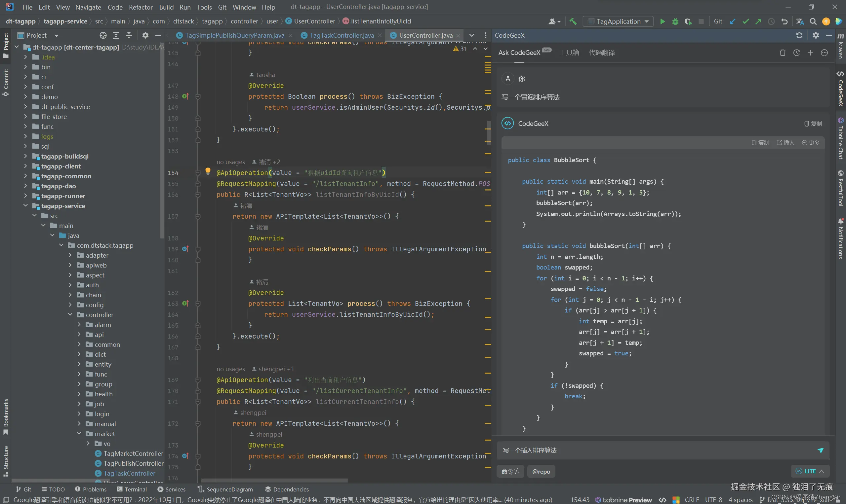
Task: Click the Git update project arrow
Action: (733, 21)
